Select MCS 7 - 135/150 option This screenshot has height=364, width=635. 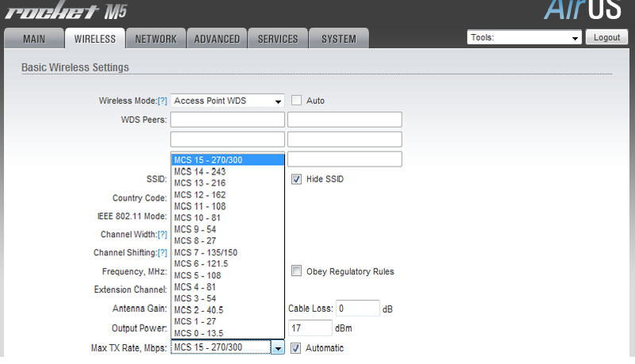tap(228, 252)
